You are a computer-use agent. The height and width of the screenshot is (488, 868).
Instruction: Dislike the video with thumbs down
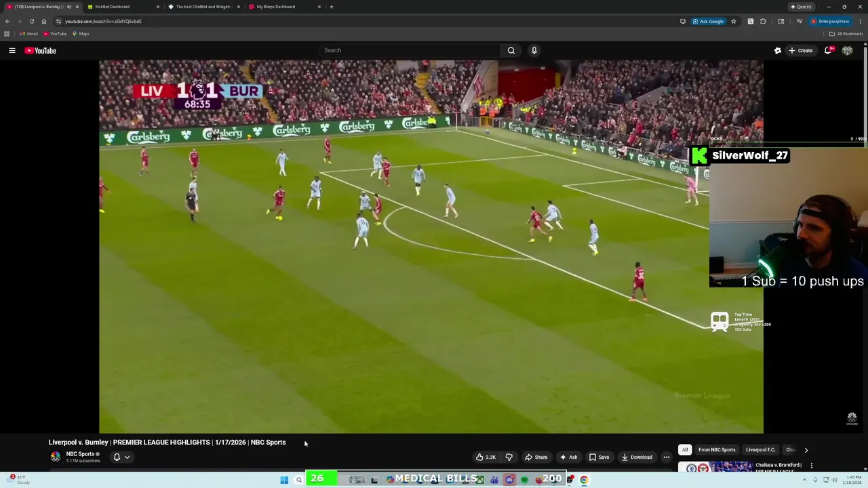point(509,457)
